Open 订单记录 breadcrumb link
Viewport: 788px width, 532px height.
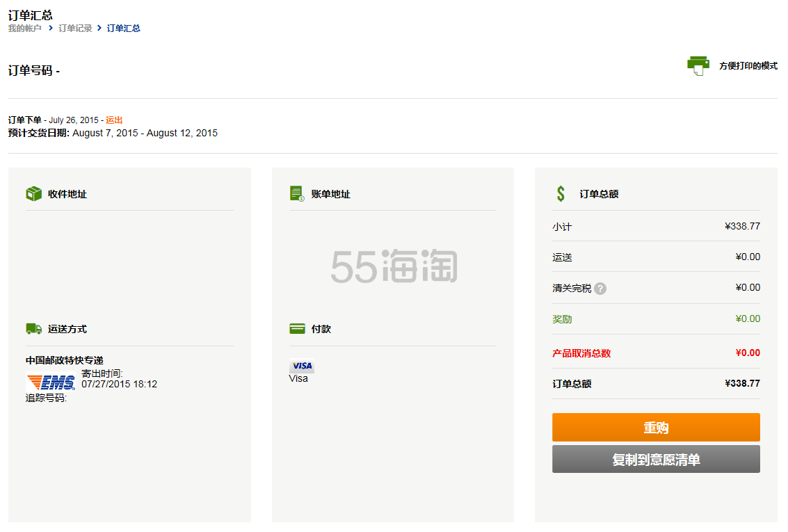click(x=75, y=29)
